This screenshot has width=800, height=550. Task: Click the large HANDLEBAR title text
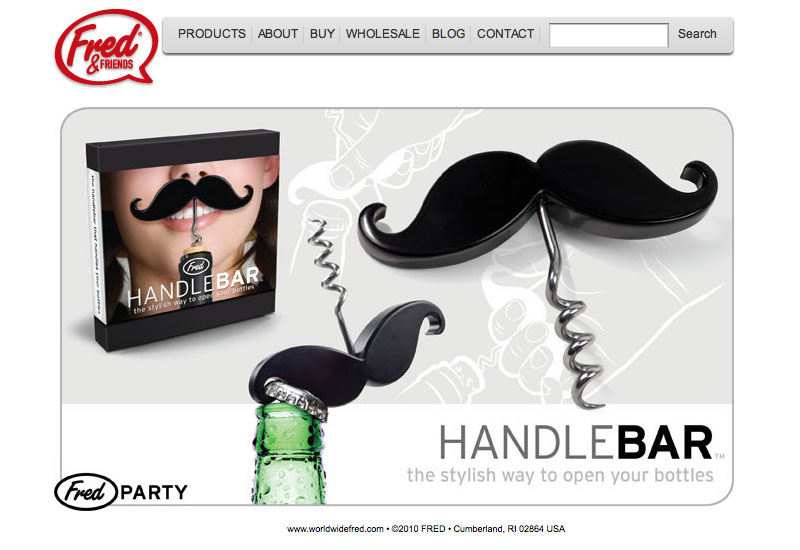pyautogui.click(x=577, y=443)
